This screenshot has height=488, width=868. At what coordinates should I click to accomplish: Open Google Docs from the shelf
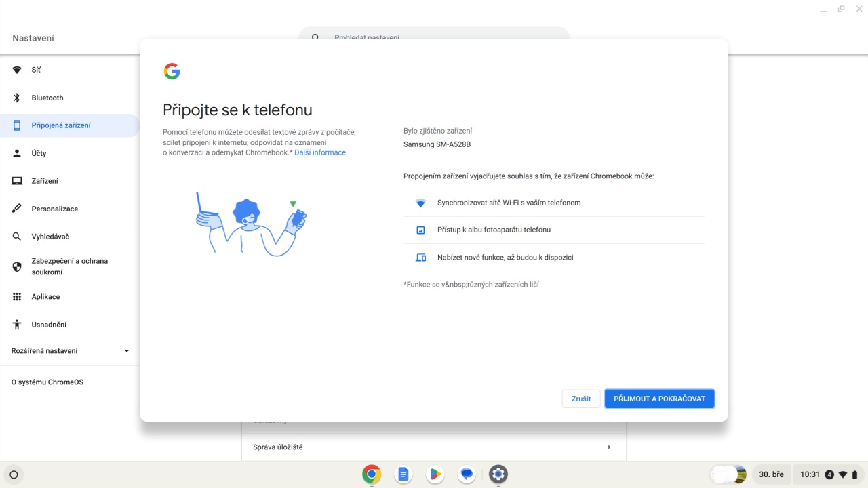(x=403, y=474)
